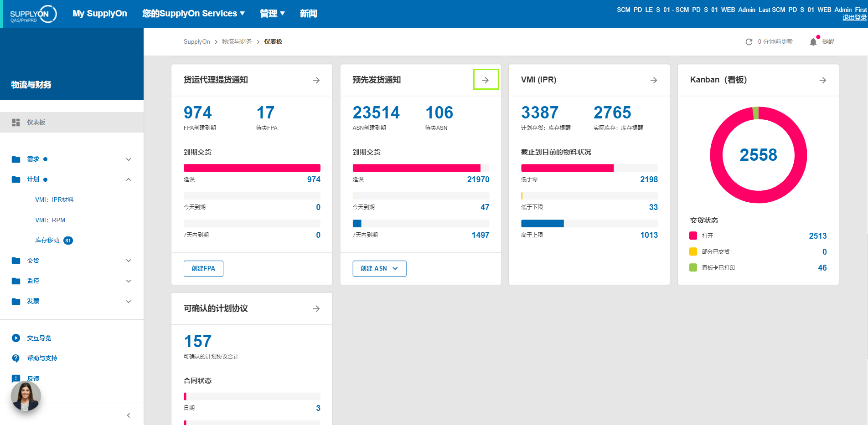Click the 日期 3 contract status bar
The width and height of the screenshot is (868, 425).
click(x=252, y=397)
